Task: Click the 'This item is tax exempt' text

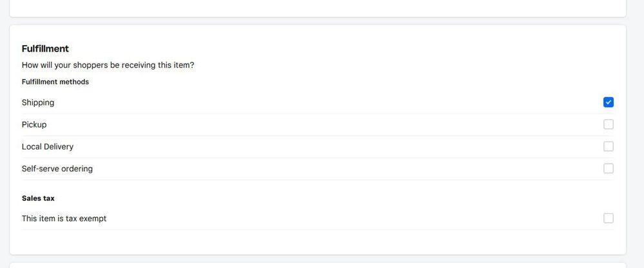Action: (64, 218)
